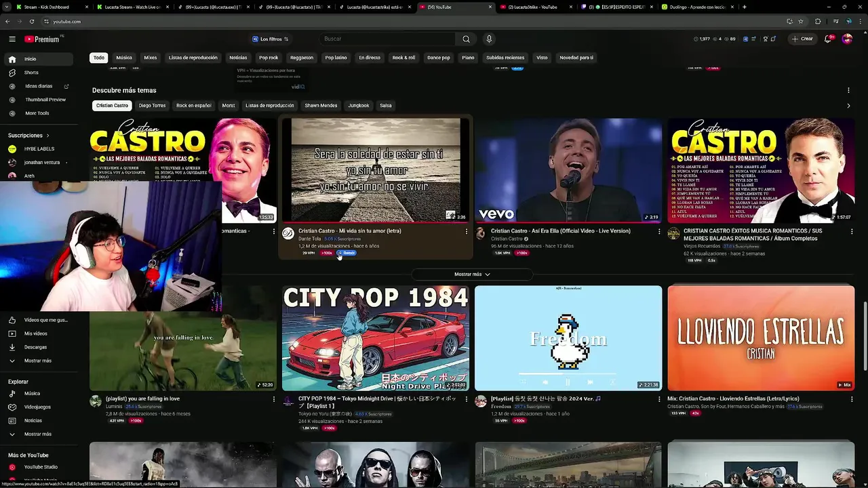The width and height of the screenshot is (868, 488).
Task: Show next topic chips arrow
Action: click(x=848, y=106)
